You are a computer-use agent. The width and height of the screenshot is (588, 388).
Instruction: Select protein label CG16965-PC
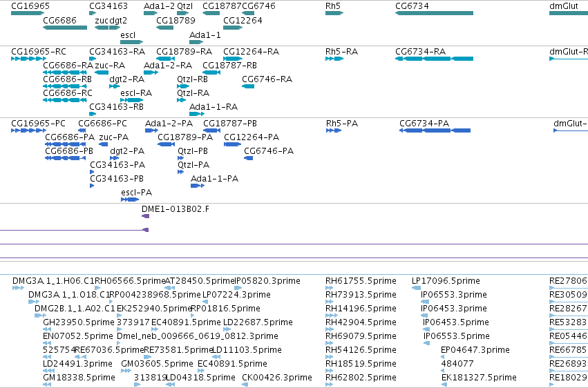(x=38, y=123)
